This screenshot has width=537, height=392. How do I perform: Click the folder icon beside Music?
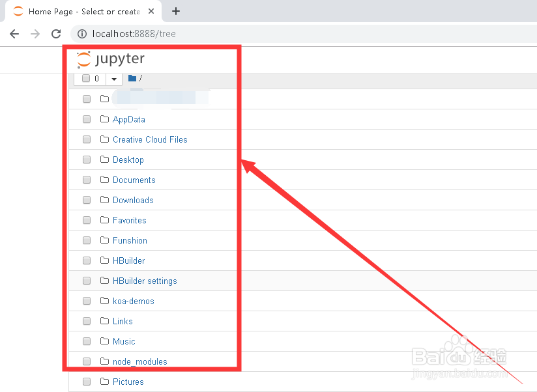(104, 341)
